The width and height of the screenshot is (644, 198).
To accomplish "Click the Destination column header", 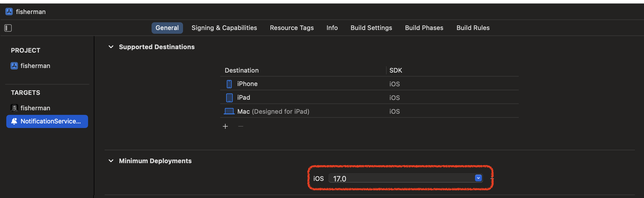I will coord(242,70).
